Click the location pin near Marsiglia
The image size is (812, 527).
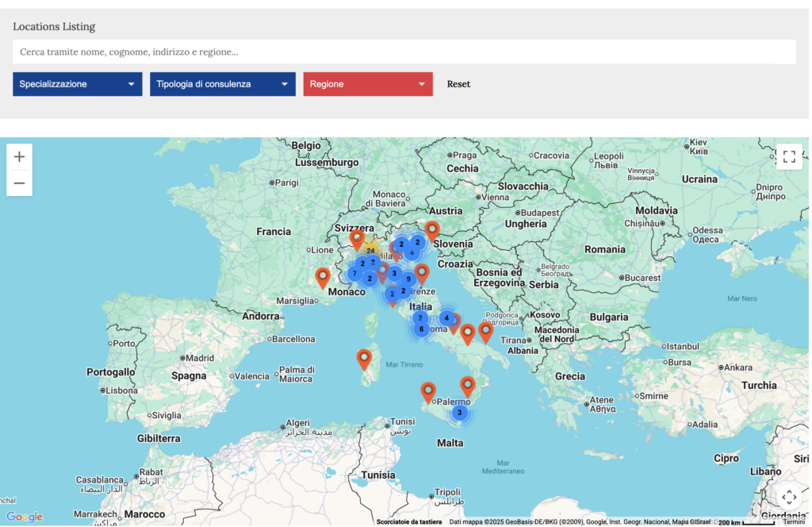point(323,278)
